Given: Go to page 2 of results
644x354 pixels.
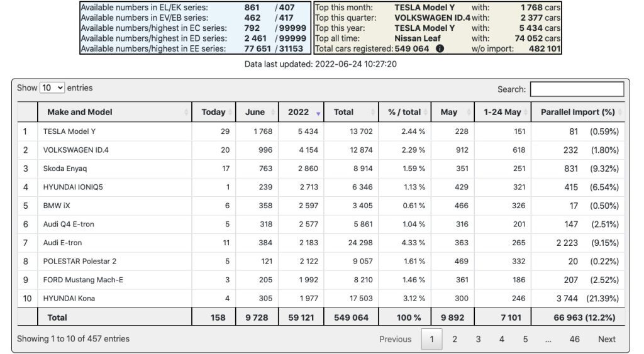Looking at the screenshot, I should [x=455, y=339].
